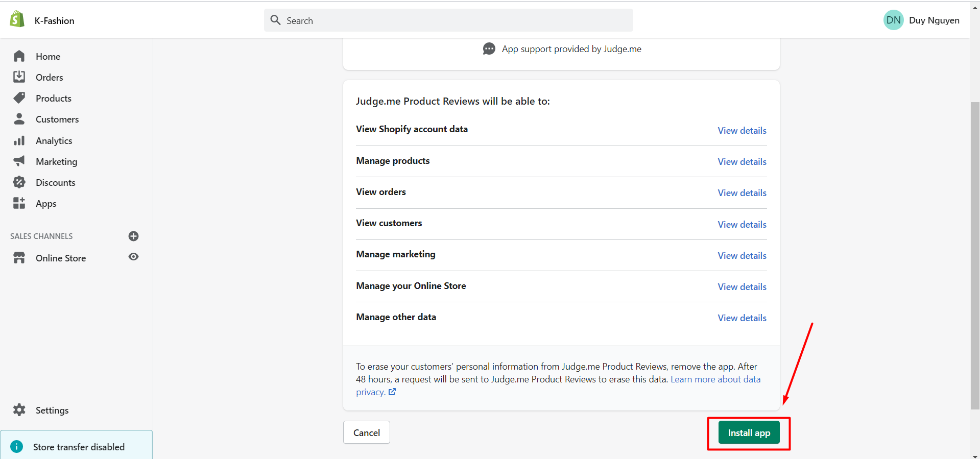This screenshot has width=980, height=459.
Task: View details for Manage other data
Action: click(x=742, y=318)
